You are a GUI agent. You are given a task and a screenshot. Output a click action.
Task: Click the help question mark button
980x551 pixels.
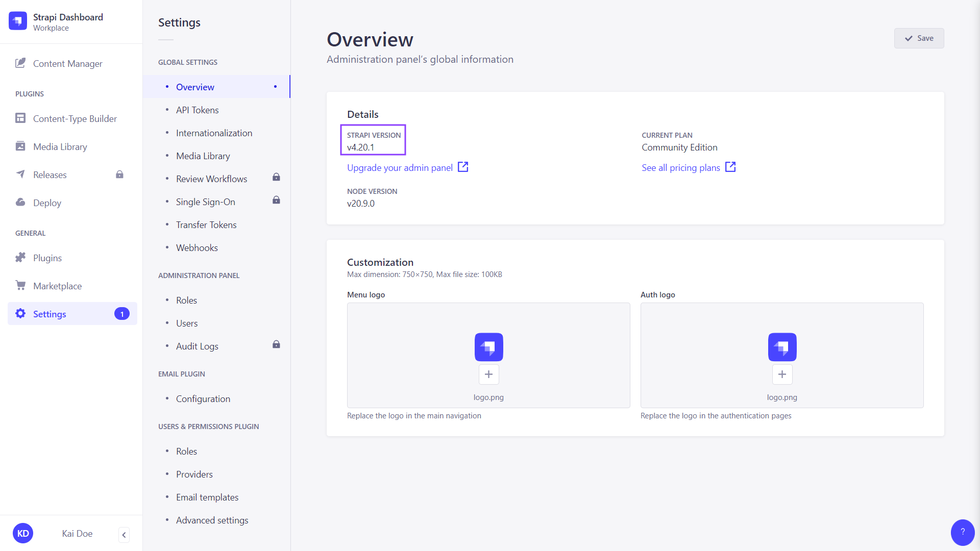coord(962,532)
